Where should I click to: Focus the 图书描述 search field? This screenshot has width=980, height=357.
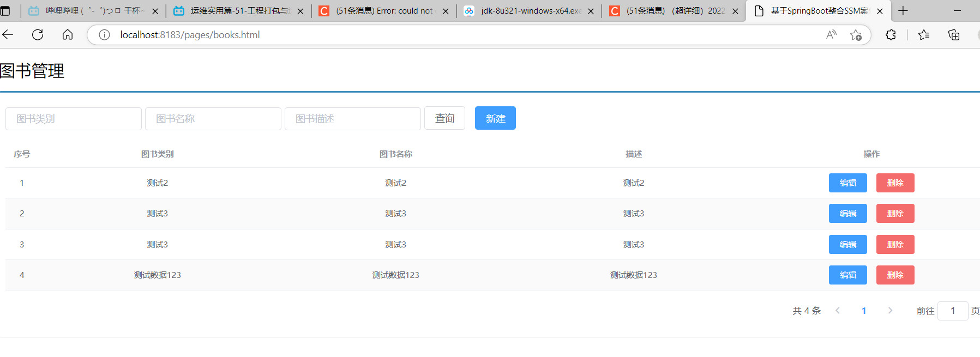353,119
